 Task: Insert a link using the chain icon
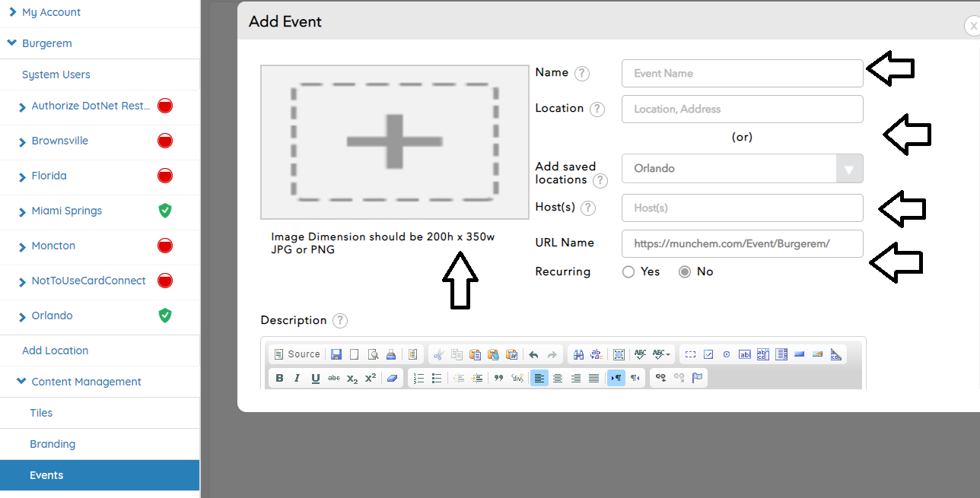pyautogui.click(x=660, y=378)
